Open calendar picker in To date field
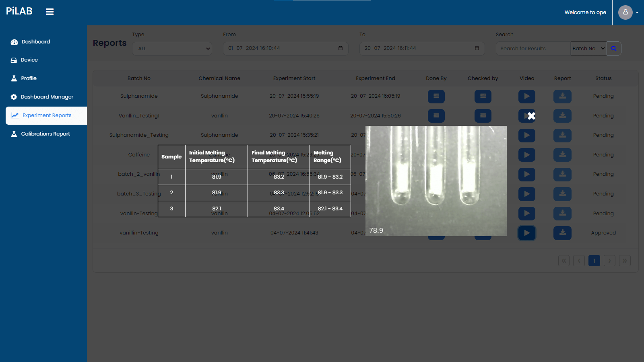The width and height of the screenshot is (644, 362). click(x=477, y=48)
